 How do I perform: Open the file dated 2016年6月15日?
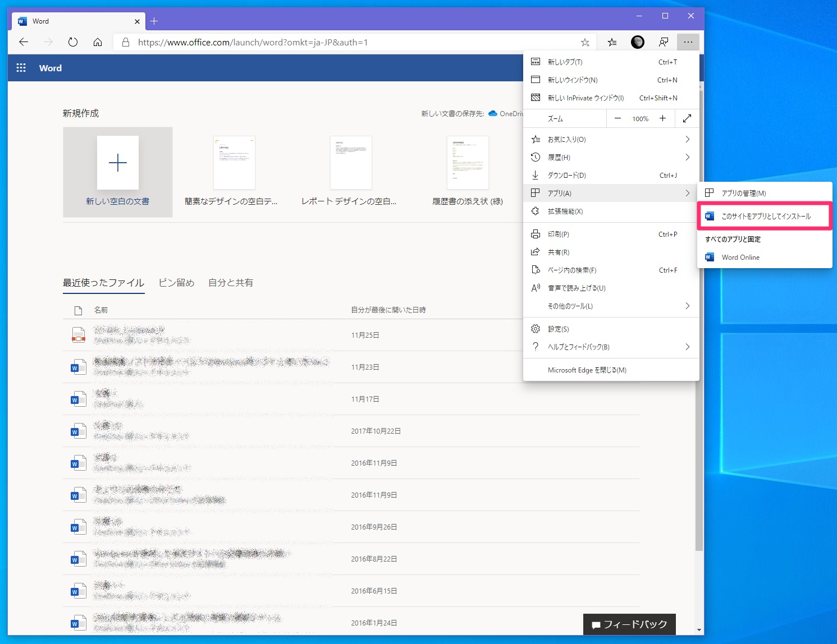click(x=351, y=591)
